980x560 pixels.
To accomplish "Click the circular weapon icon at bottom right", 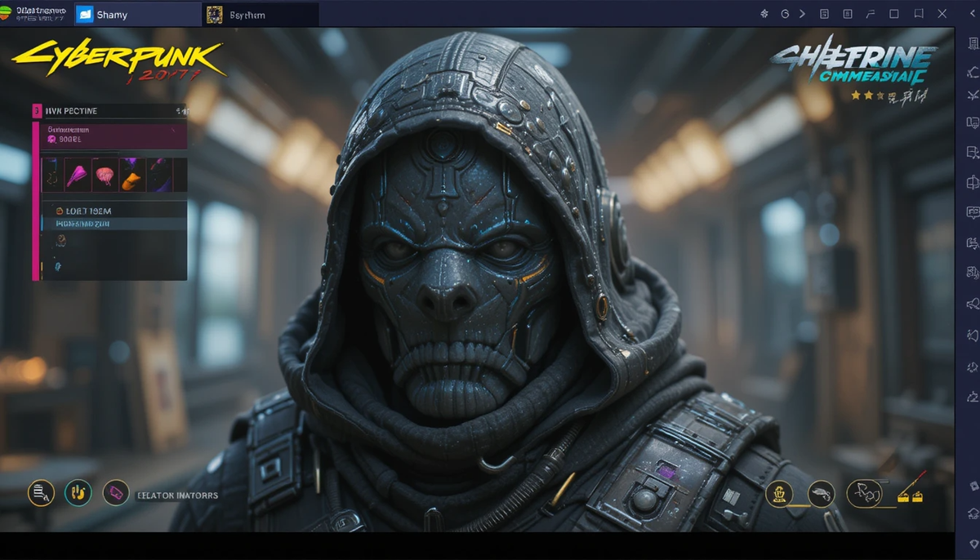I will pos(821,493).
